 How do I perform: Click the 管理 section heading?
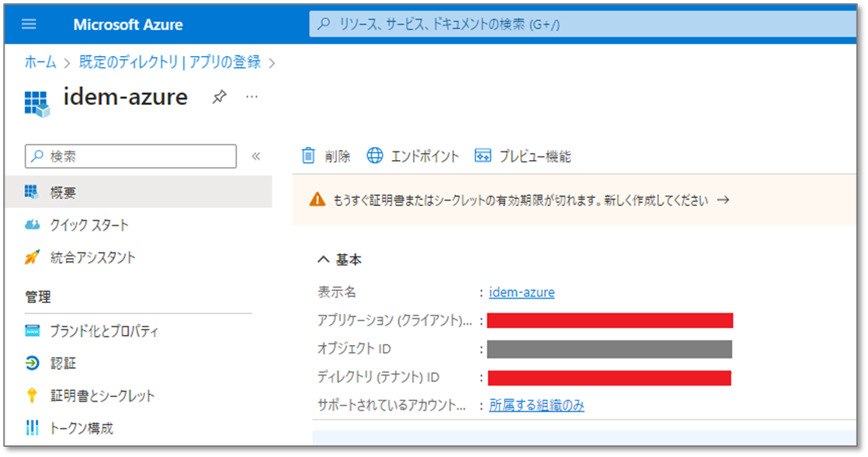pos(38,298)
